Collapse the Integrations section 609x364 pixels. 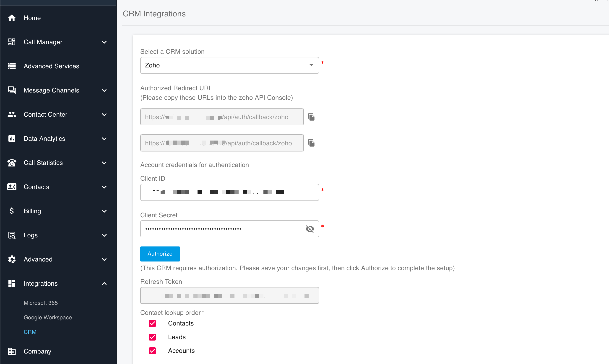(104, 284)
